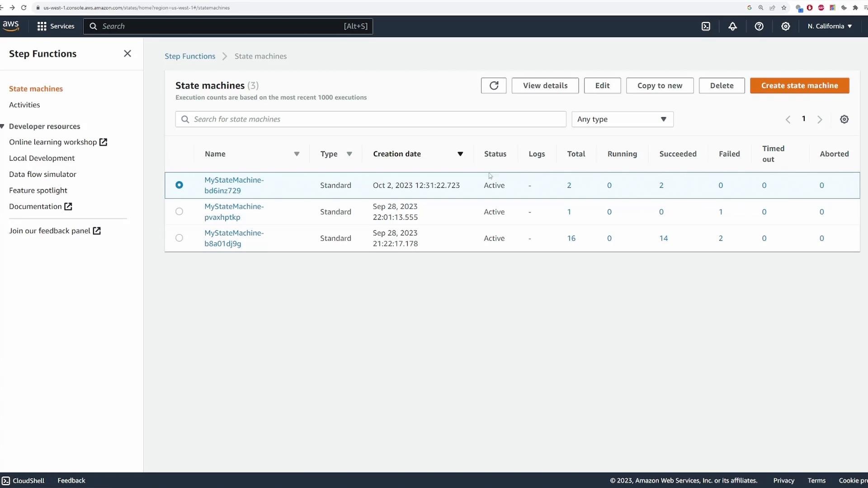Collapse the Developer resources section

click(x=2, y=127)
